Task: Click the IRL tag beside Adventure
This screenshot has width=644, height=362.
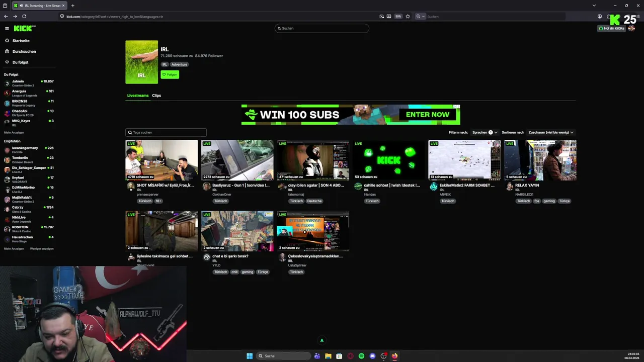Action: 165,64
